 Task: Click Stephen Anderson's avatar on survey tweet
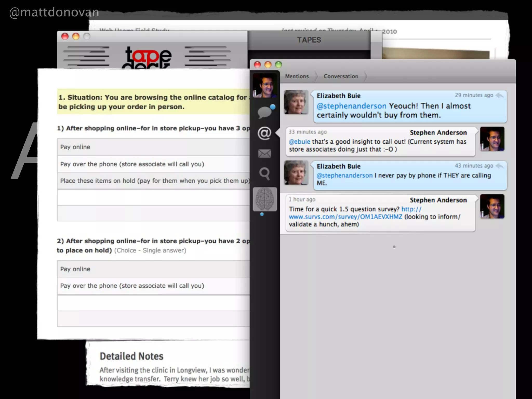pyautogui.click(x=492, y=207)
